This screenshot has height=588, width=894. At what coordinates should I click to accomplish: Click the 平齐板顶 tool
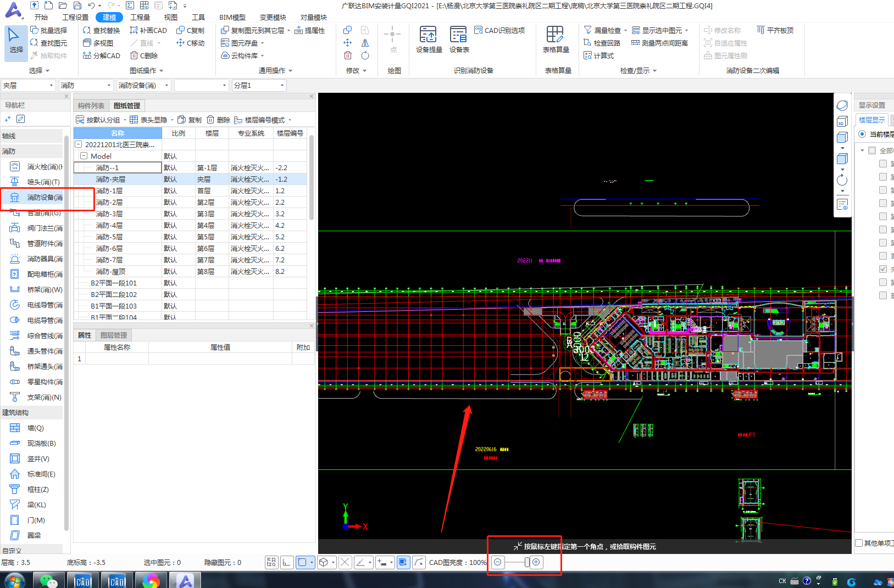(x=775, y=30)
